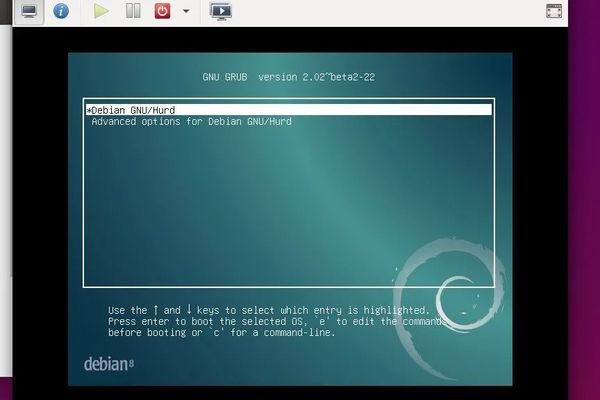Click the 'before booting or c' help line
The image size is (600, 400).
point(222,333)
